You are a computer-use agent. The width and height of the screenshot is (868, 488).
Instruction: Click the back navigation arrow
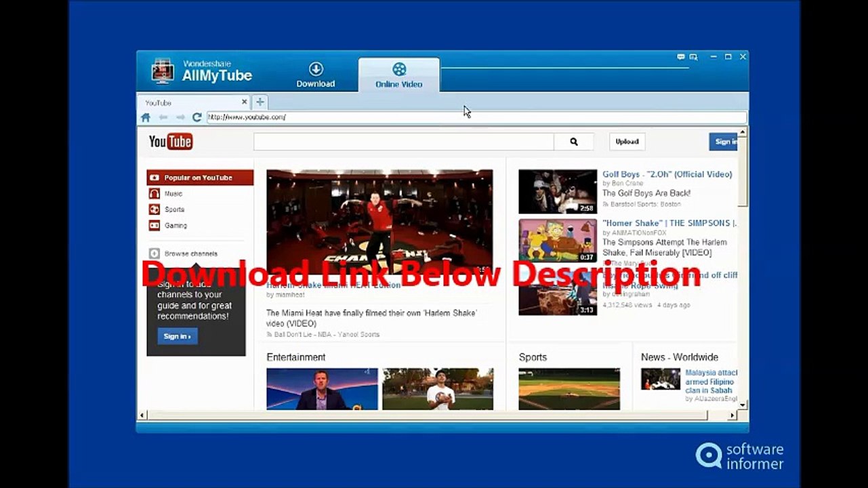point(163,117)
